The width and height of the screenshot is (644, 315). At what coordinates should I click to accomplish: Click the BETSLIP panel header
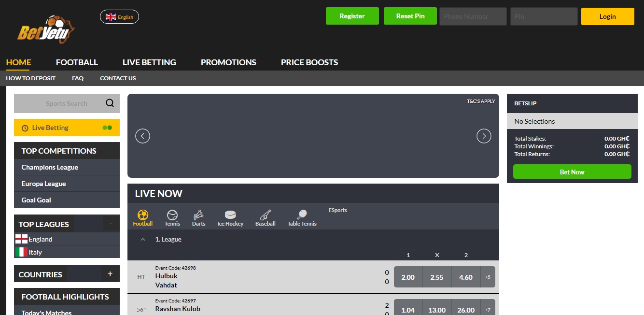pos(572,103)
